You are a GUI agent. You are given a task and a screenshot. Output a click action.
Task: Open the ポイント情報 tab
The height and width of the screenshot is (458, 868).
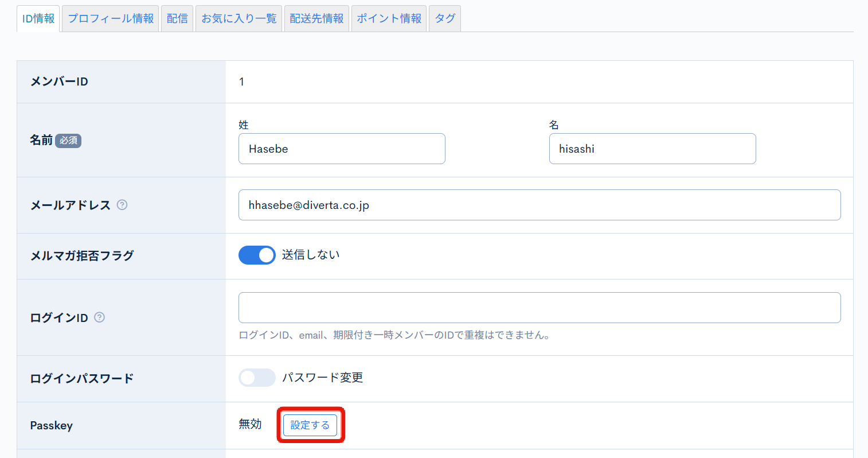tap(389, 18)
